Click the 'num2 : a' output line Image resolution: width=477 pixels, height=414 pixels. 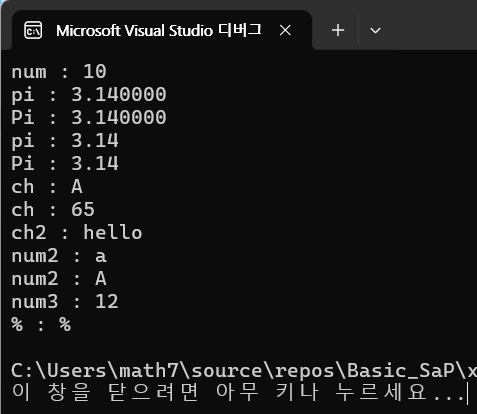point(59,256)
